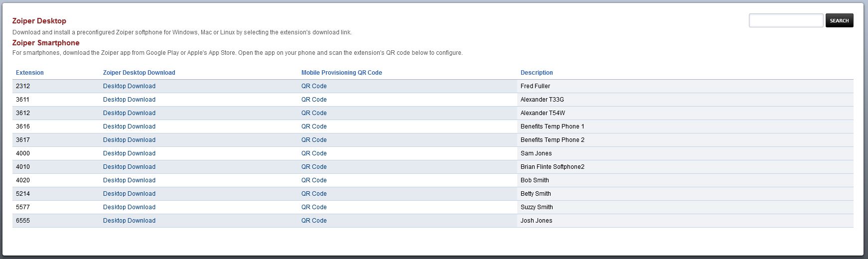
Task: Open Desktop Download for extension 4020
Action: point(129,180)
